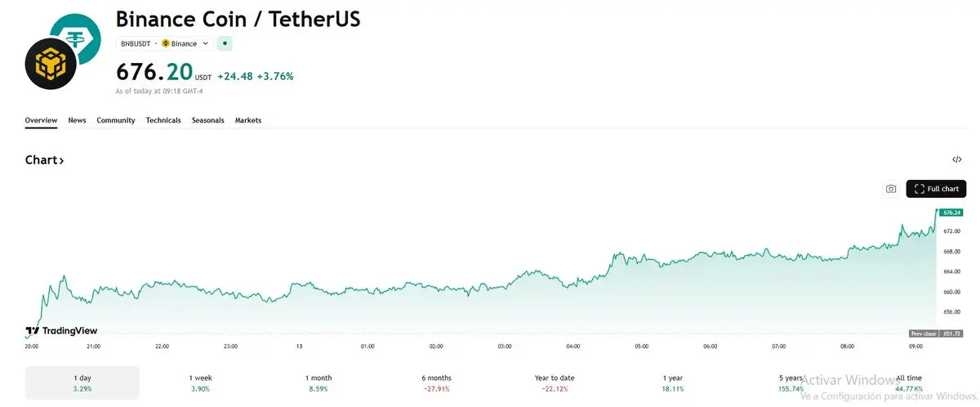Click the TradingView logo on chart
Viewport: 980px width, 407px height.
(61, 331)
